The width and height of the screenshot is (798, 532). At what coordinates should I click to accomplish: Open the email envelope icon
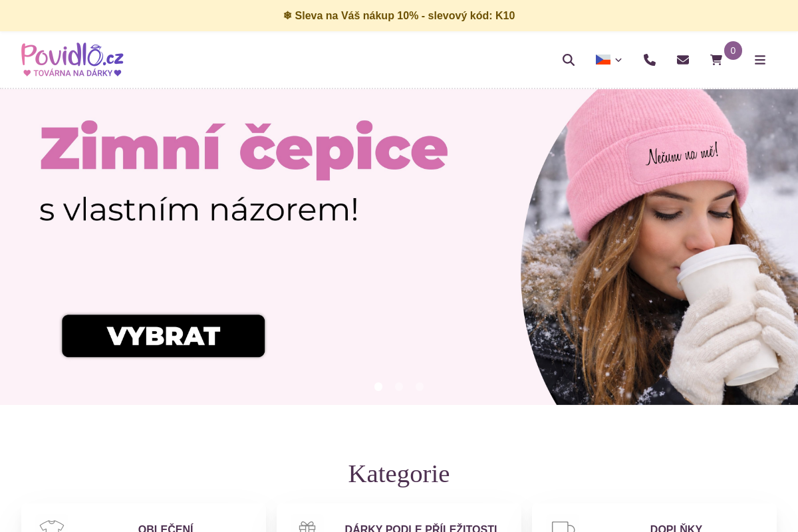point(683,60)
